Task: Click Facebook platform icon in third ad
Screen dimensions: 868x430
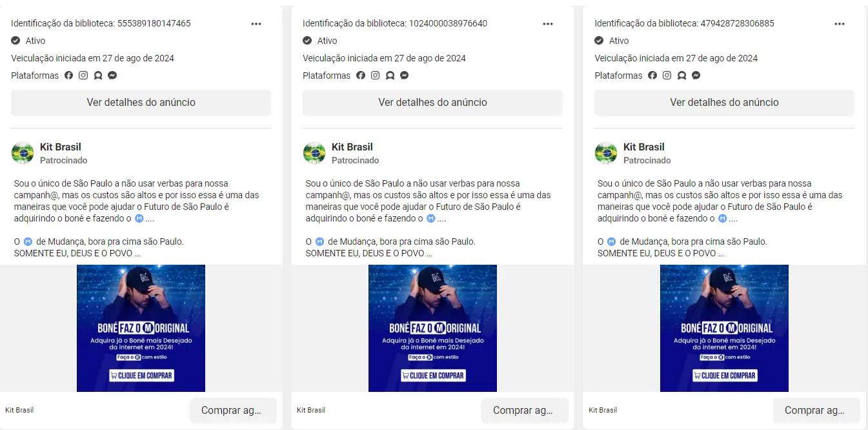Action: pos(652,76)
